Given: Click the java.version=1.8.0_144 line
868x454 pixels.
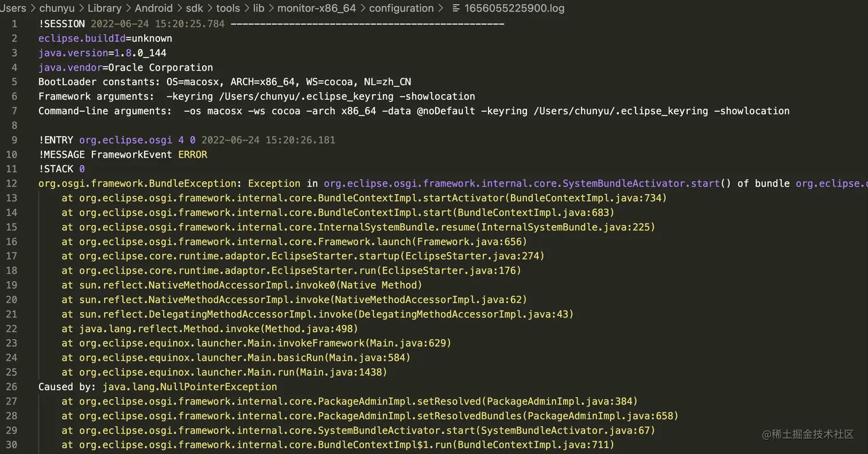Looking at the screenshot, I should tap(102, 53).
